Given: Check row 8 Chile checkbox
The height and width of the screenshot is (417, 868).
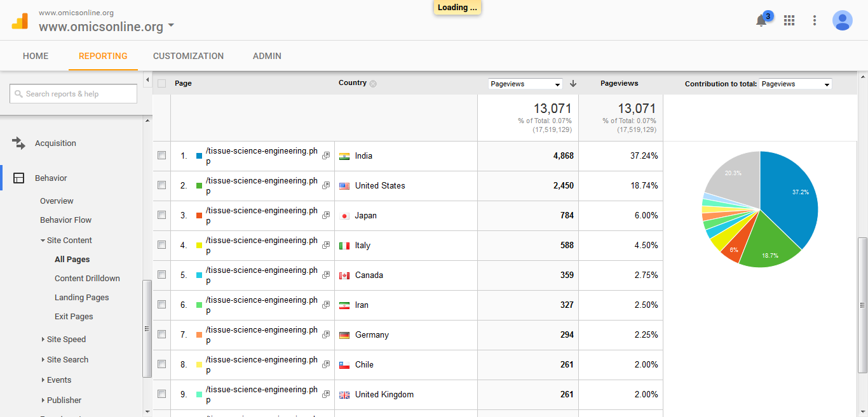Looking at the screenshot, I should click(161, 364).
